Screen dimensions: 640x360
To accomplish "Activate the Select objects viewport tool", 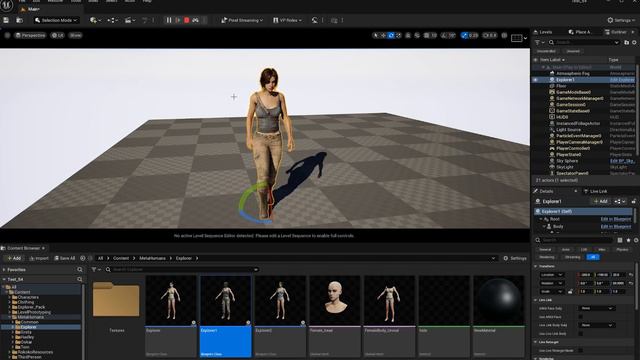I will click(x=376, y=36).
